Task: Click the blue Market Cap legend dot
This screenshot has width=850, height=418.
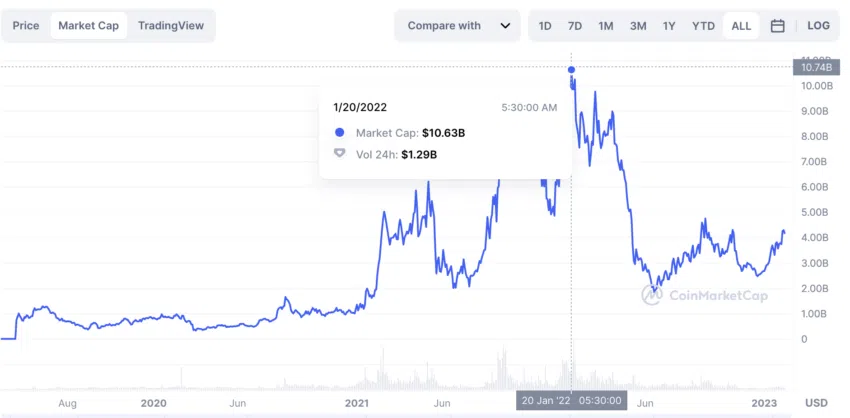Action: coord(340,133)
